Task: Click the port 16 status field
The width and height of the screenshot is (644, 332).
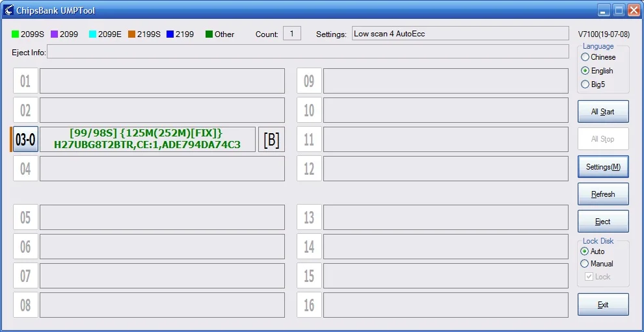Action: pos(446,305)
